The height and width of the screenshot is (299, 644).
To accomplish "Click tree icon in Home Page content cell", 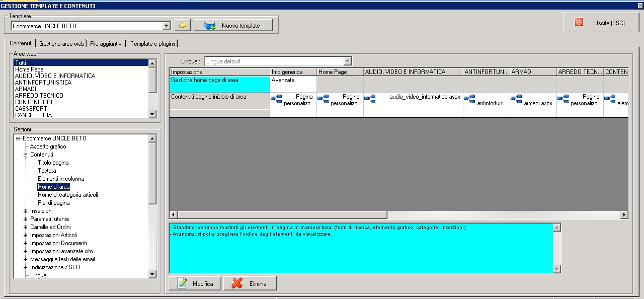I will (x=323, y=98).
